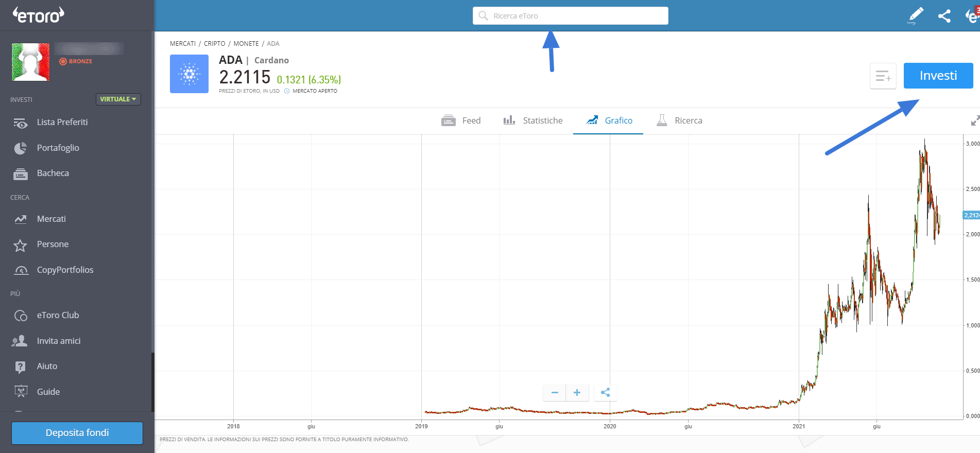Click the Aiuto question mark icon
Screen dimensions: 980x453
(20, 367)
